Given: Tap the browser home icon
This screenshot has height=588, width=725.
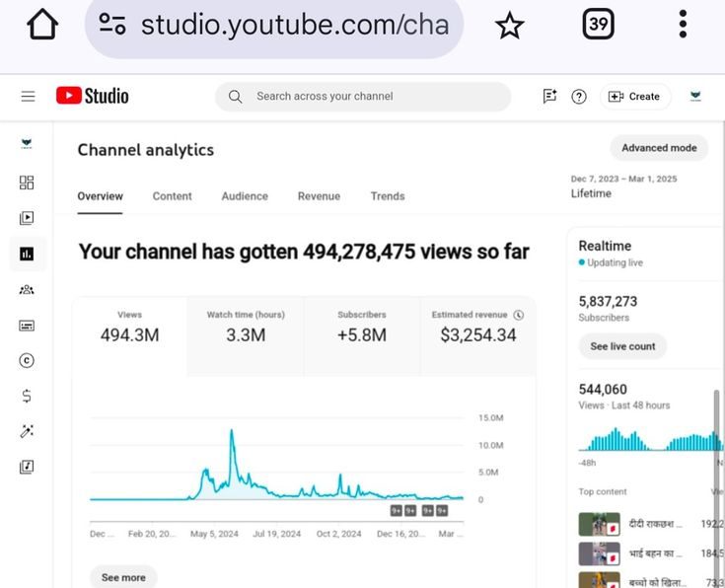Looking at the screenshot, I should click(42, 25).
